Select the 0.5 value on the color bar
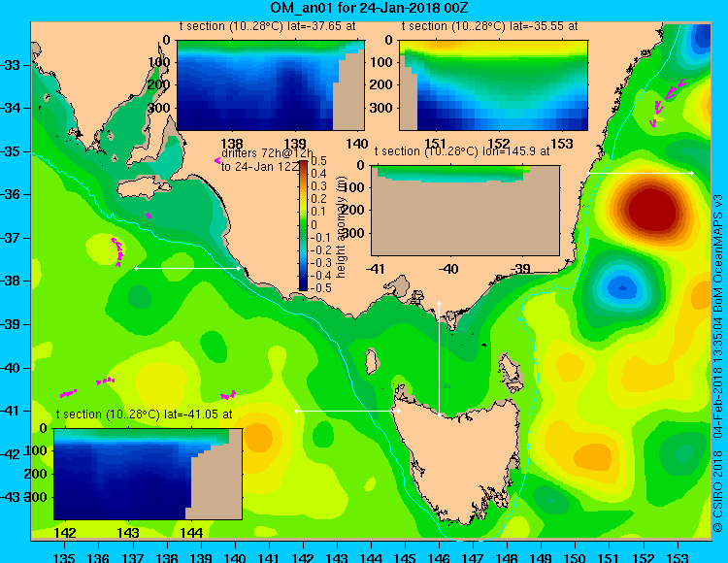This screenshot has height=563, width=728. click(x=318, y=161)
